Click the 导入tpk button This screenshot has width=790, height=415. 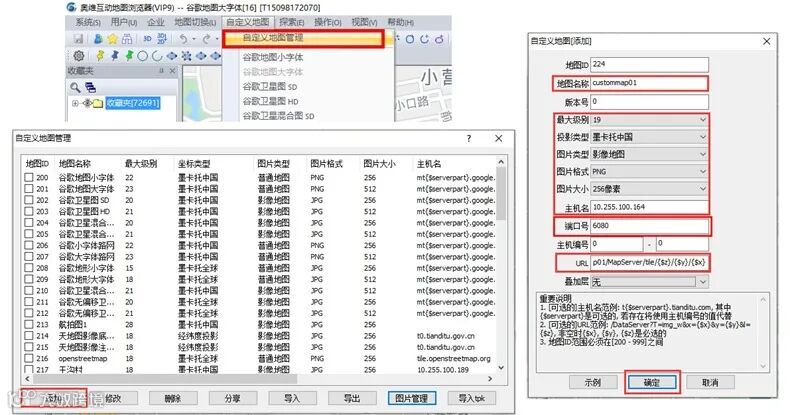point(472,398)
